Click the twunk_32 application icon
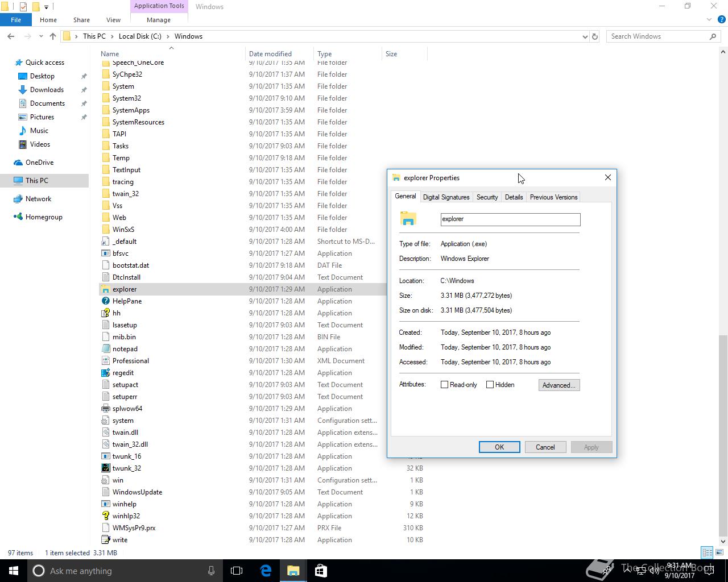Screen dimensions: 728x582 105,468
